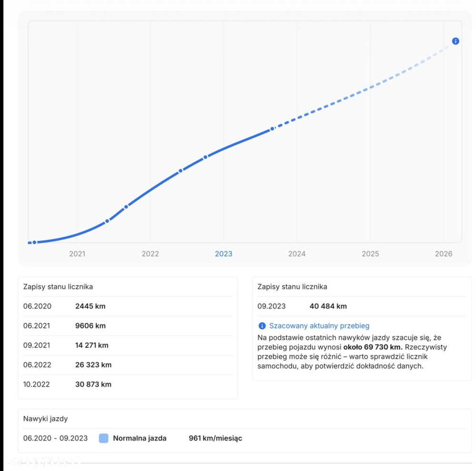This screenshot has width=476, height=471.
Task: Click the Szacowany aktualny przebieg link
Action: pos(319,326)
